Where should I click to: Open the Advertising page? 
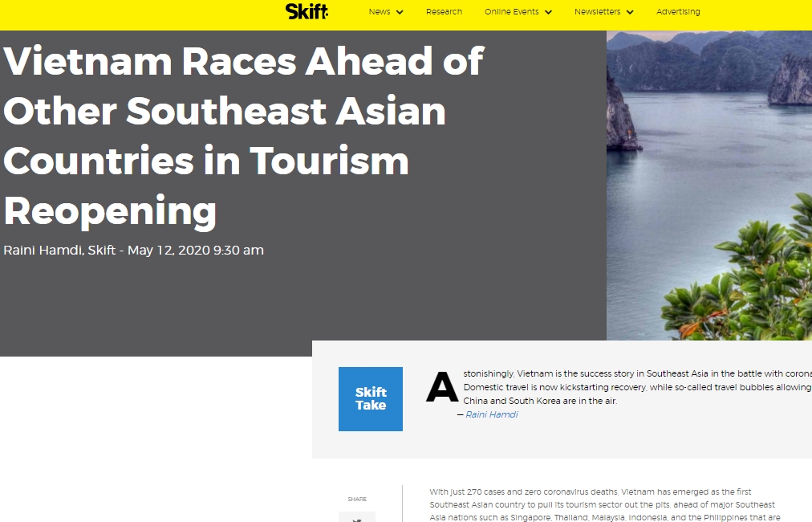[678, 11]
